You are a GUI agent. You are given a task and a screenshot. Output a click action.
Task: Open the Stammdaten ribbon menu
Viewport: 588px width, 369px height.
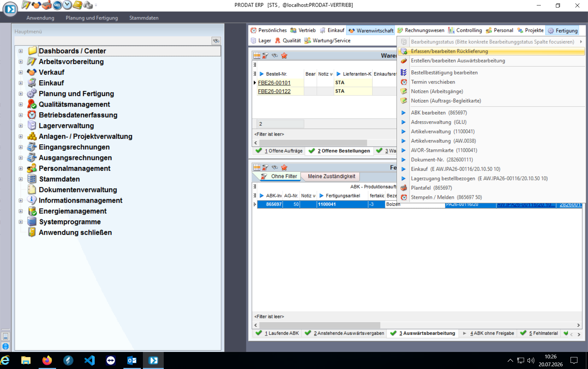[x=144, y=18]
